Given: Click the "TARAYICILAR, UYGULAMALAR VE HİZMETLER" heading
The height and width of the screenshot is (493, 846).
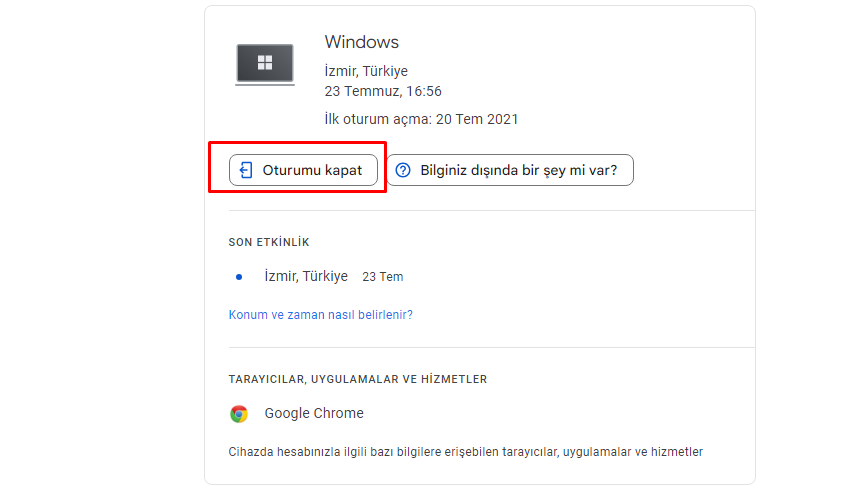Looking at the screenshot, I should coord(358,379).
